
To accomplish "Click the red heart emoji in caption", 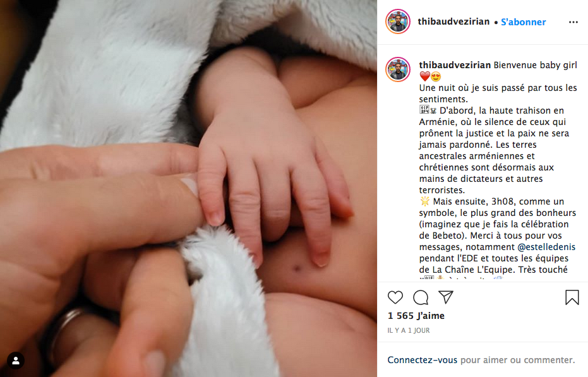I will pos(424,76).
